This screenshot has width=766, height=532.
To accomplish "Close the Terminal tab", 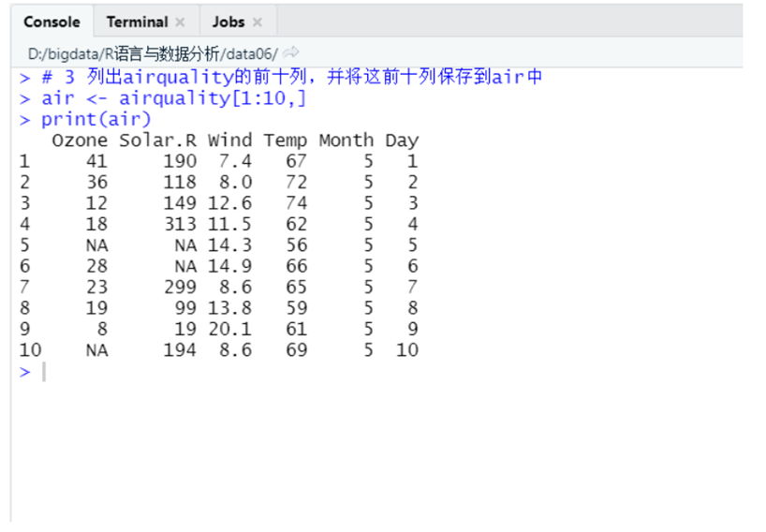I will tap(181, 22).
